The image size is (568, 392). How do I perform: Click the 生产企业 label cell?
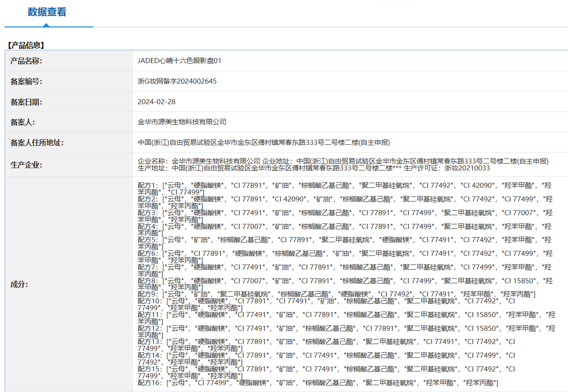[x=69, y=165]
